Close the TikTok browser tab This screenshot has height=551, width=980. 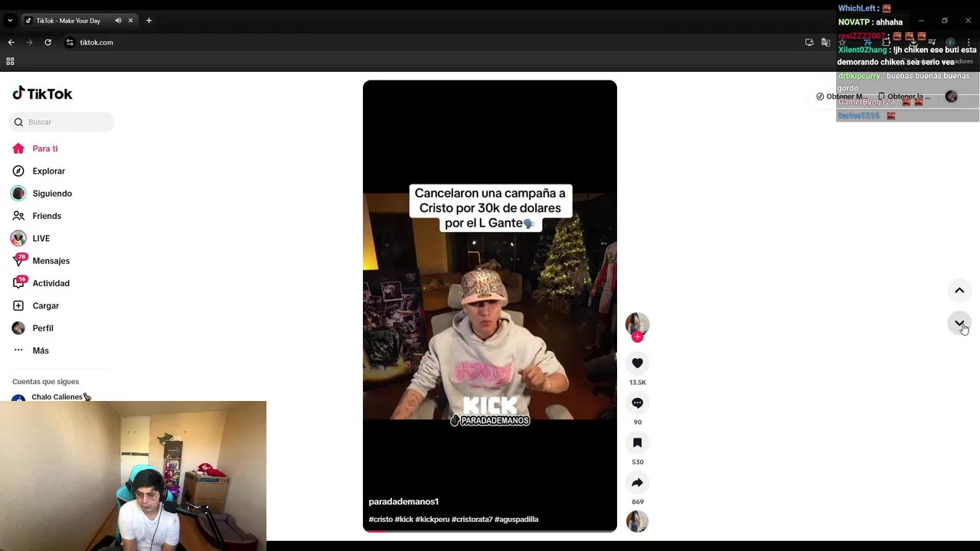coord(130,21)
